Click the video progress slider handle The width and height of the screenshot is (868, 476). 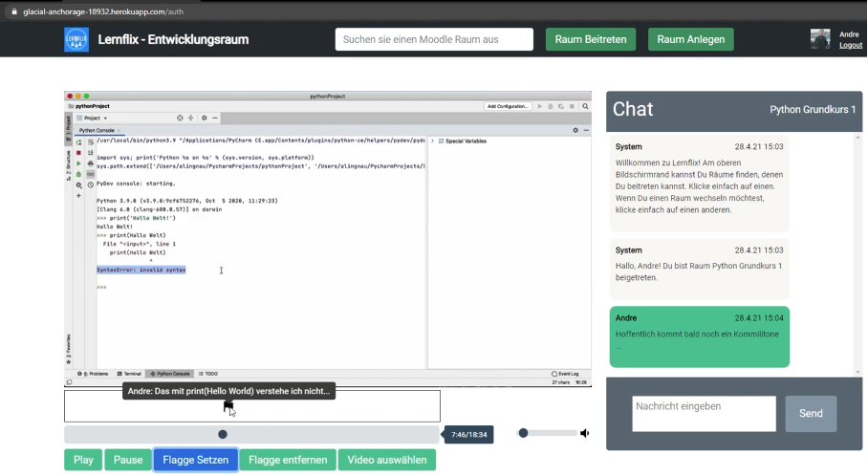pyautogui.click(x=223, y=435)
